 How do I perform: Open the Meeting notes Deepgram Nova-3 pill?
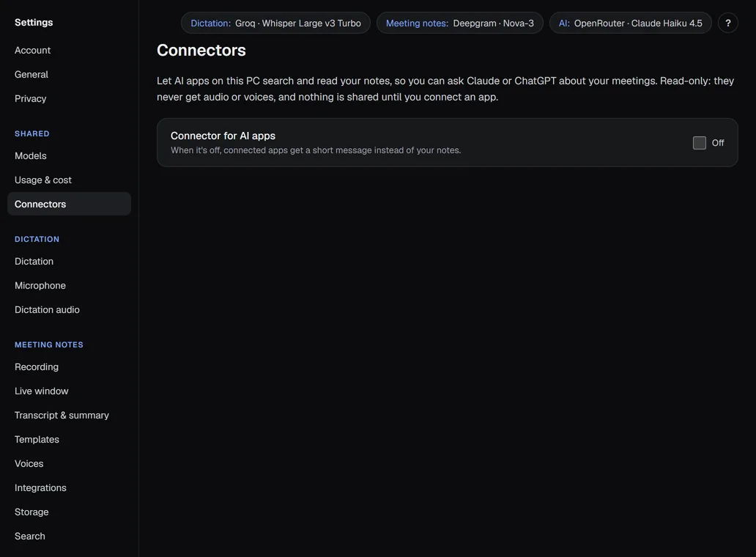(x=459, y=23)
